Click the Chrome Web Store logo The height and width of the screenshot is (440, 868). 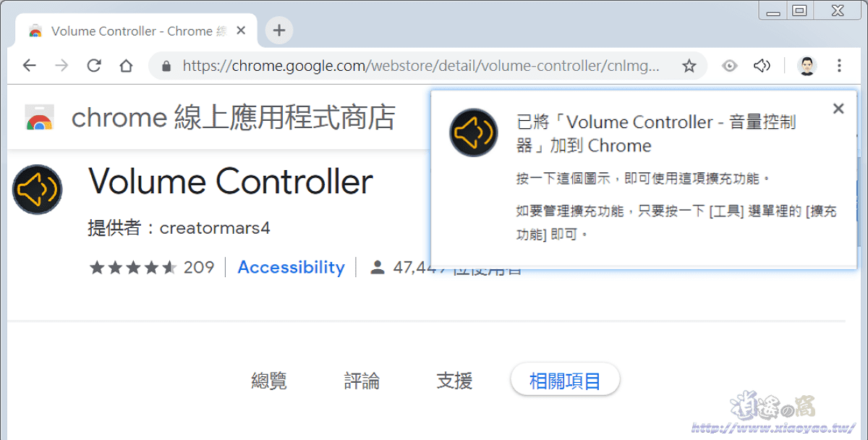39,118
